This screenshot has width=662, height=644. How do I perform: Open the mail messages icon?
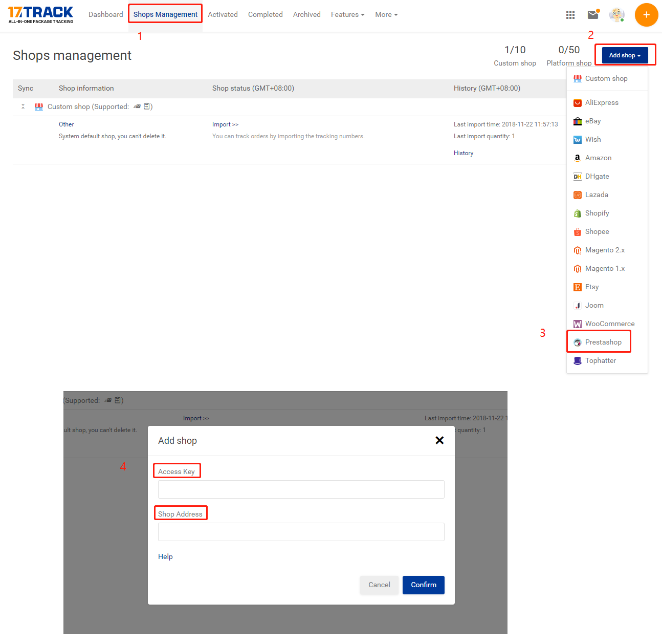pos(593,14)
